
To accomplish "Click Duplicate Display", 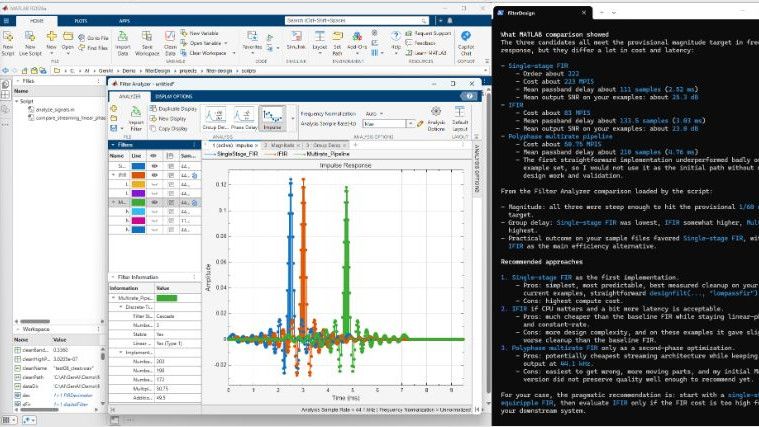I will click(x=173, y=109).
